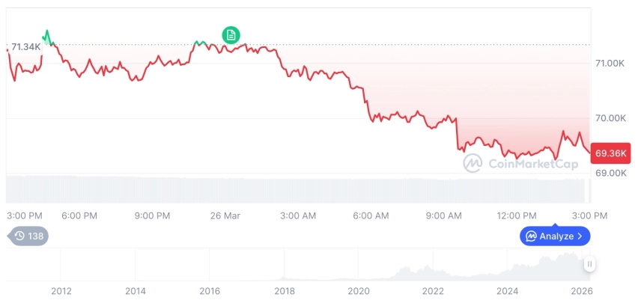The width and height of the screenshot is (644, 300).
Task: Click the Analyze button's logo icon
Action: pos(531,236)
